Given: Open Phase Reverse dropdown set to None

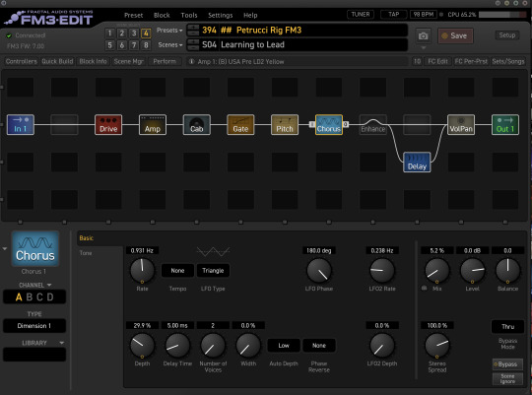Looking at the screenshot, I should pos(319,346).
